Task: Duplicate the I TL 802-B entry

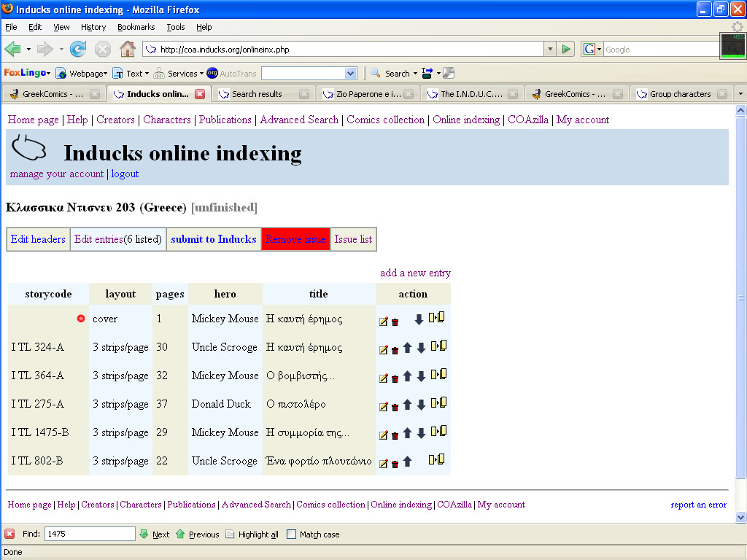Action: (x=437, y=460)
